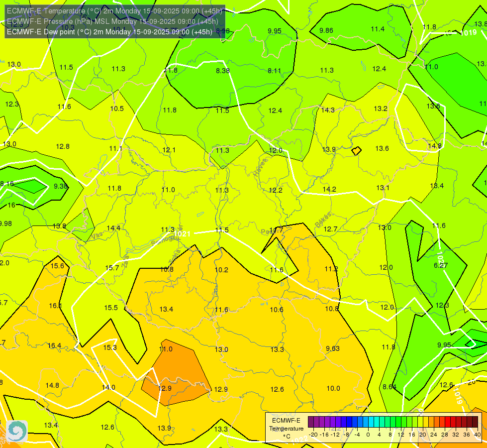487x448 pixels.
Task: Click the map value 11.4
Action: point(378,29)
